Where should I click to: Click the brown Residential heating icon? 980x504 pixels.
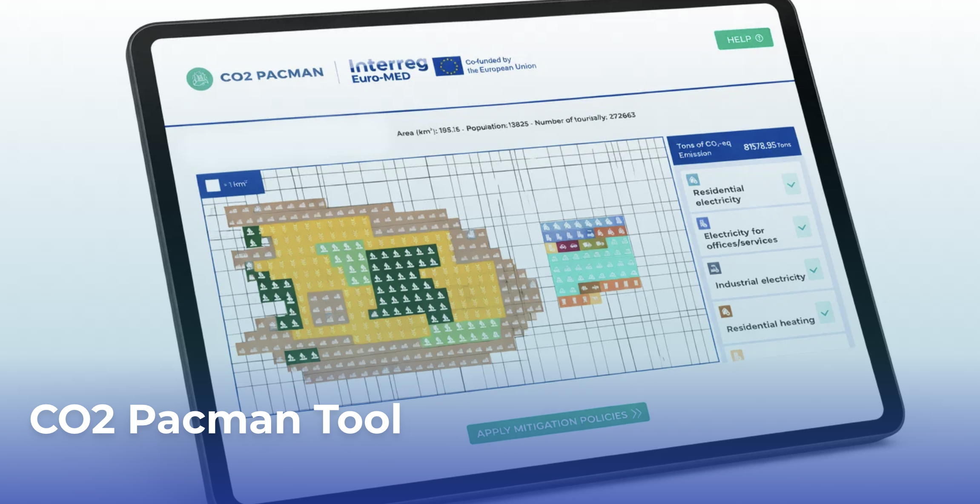pos(725,312)
